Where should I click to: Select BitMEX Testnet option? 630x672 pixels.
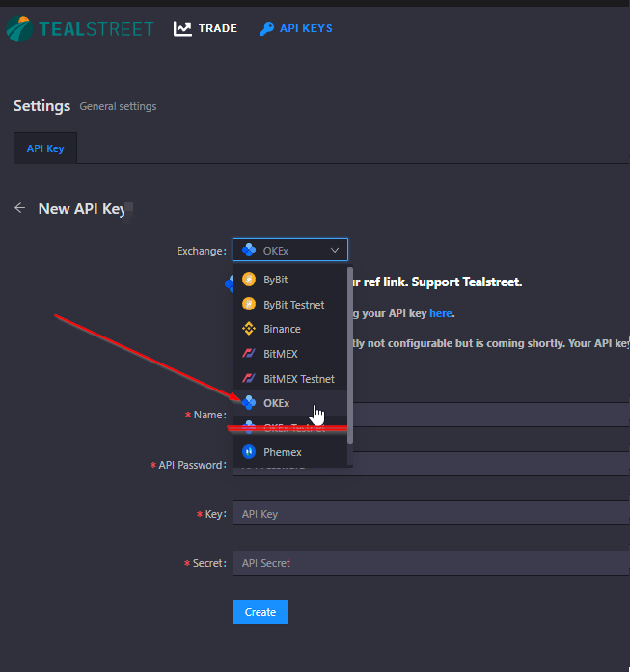(289, 379)
